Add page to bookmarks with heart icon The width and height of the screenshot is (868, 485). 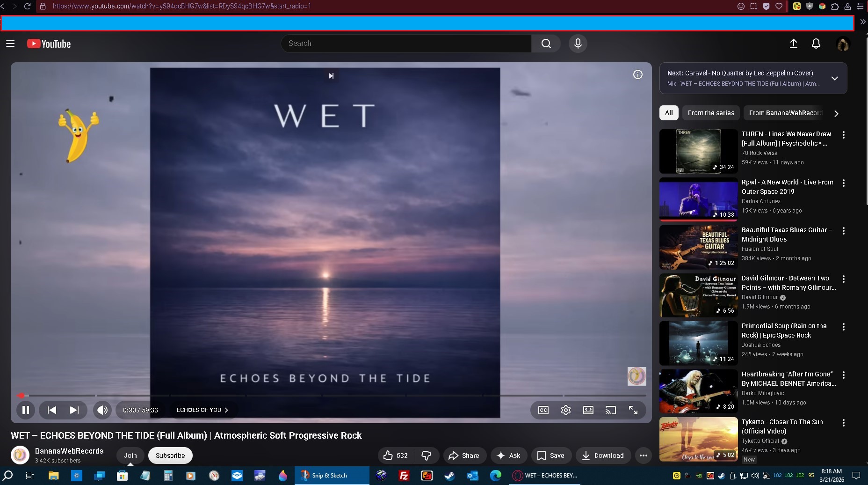[779, 6]
